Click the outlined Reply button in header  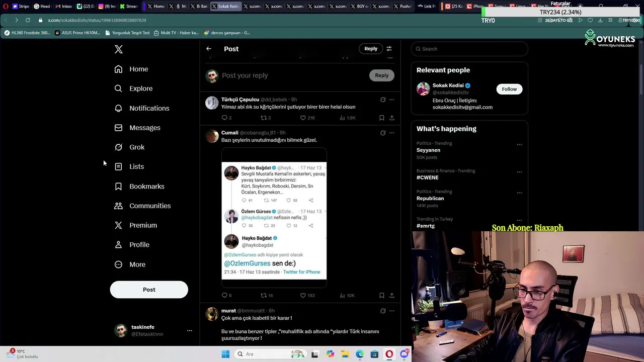point(371,49)
